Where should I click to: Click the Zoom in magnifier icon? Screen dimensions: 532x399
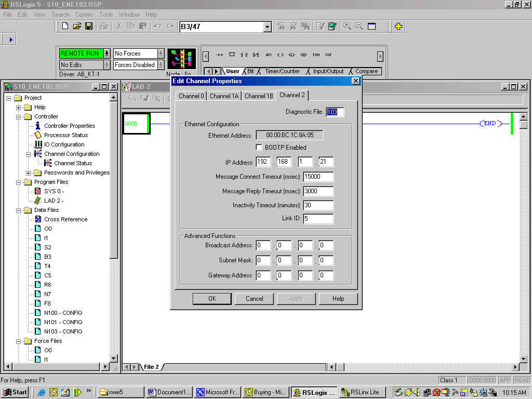(347, 26)
